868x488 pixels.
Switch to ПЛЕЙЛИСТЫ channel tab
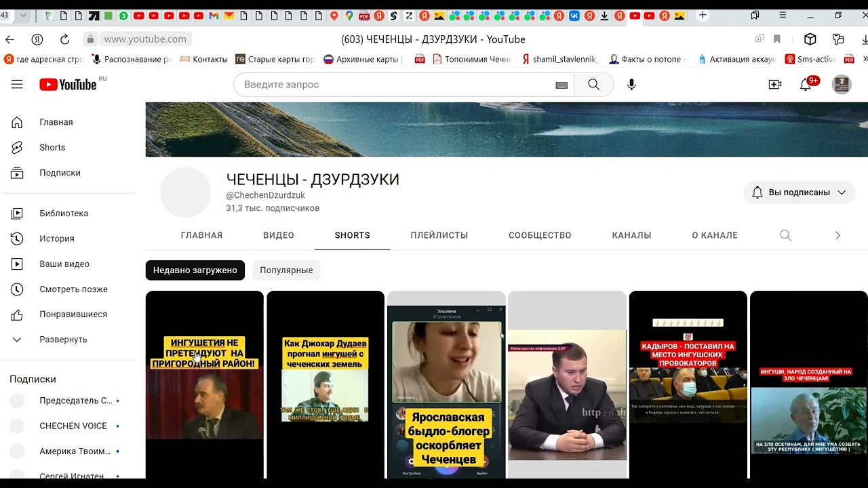click(x=439, y=235)
